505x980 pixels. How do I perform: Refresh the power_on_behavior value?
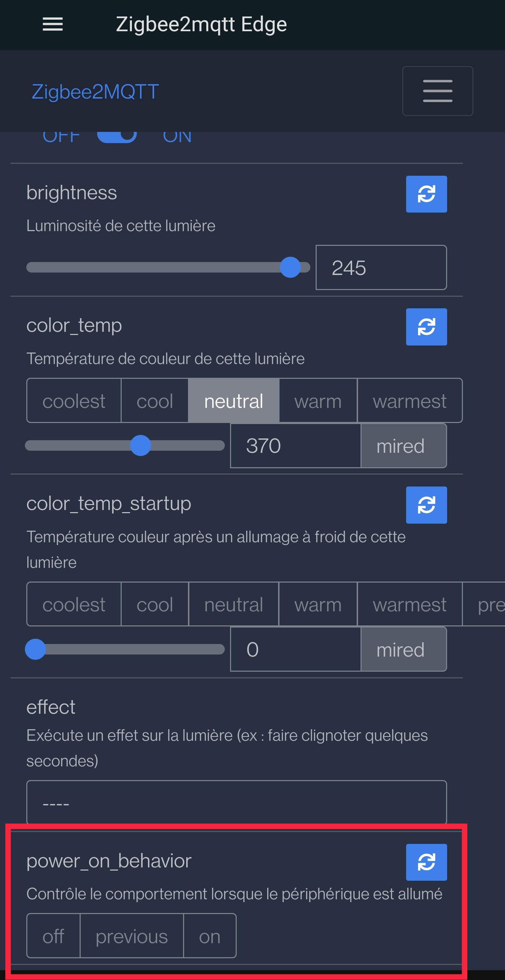point(426,862)
